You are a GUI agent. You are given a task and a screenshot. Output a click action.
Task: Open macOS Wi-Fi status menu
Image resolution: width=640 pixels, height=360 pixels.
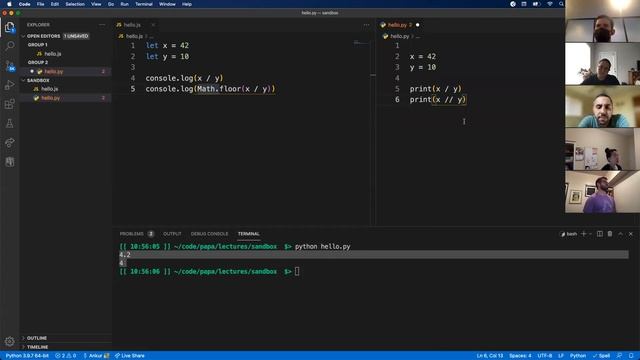550,4
